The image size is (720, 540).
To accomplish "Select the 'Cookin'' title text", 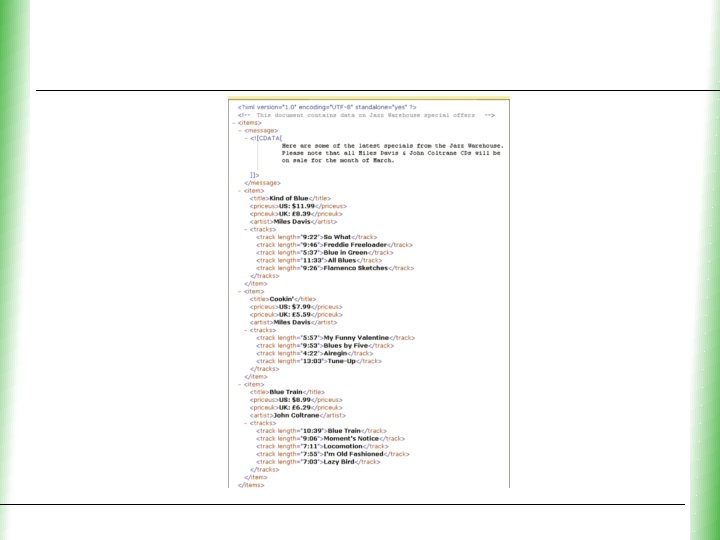I will 281,299.
